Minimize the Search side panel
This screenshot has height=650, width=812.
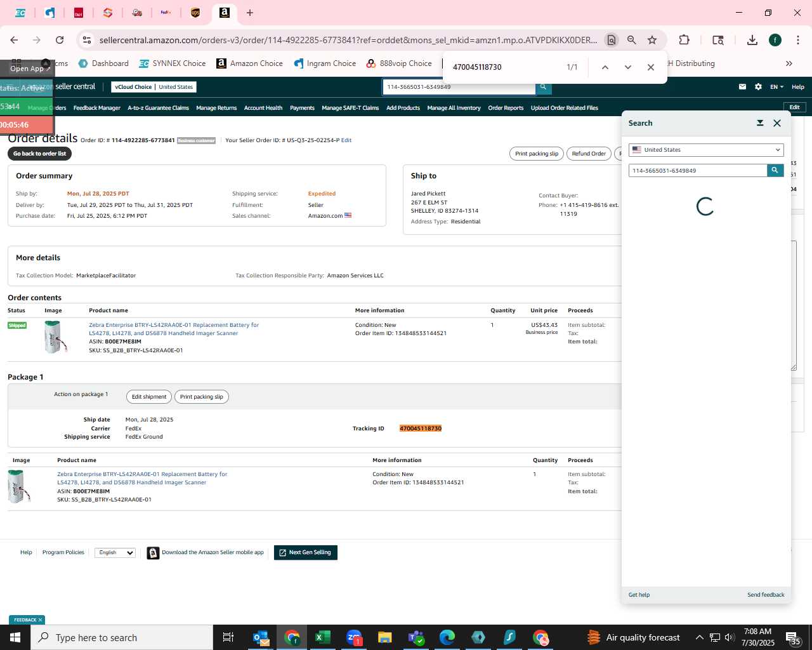760,123
